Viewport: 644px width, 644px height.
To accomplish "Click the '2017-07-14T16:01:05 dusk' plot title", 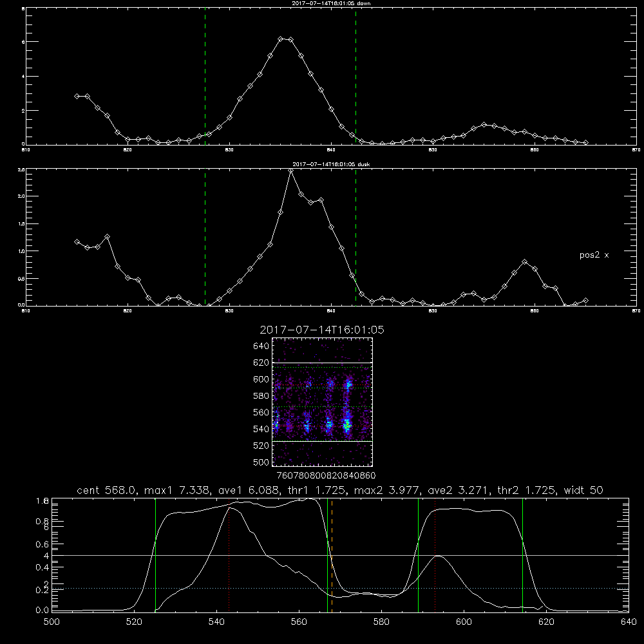I will 331,164.
